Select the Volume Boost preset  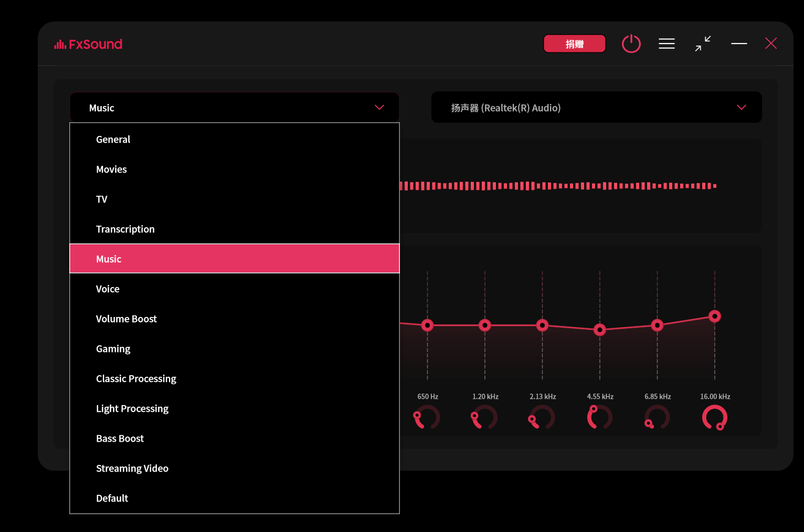(x=235, y=318)
